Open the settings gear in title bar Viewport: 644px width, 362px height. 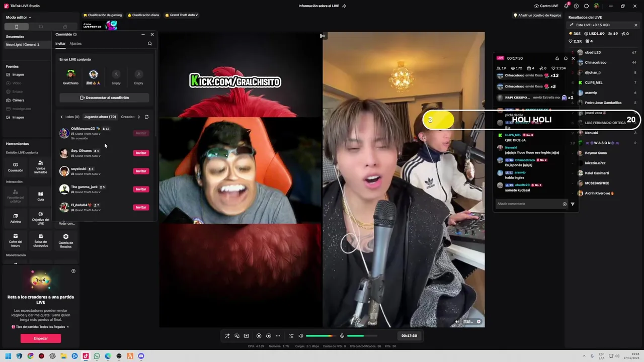pyautogui.click(x=586, y=6)
